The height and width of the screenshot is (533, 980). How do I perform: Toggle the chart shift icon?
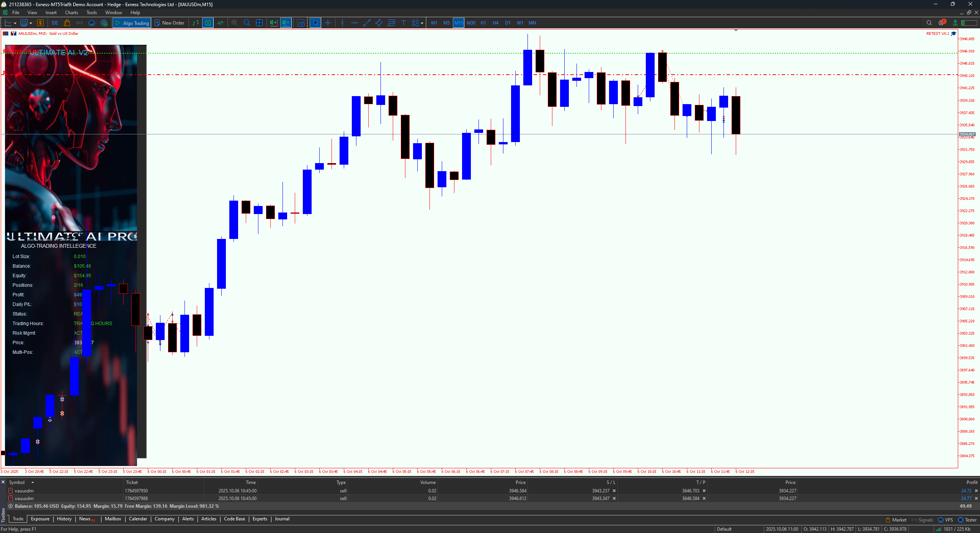286,23
